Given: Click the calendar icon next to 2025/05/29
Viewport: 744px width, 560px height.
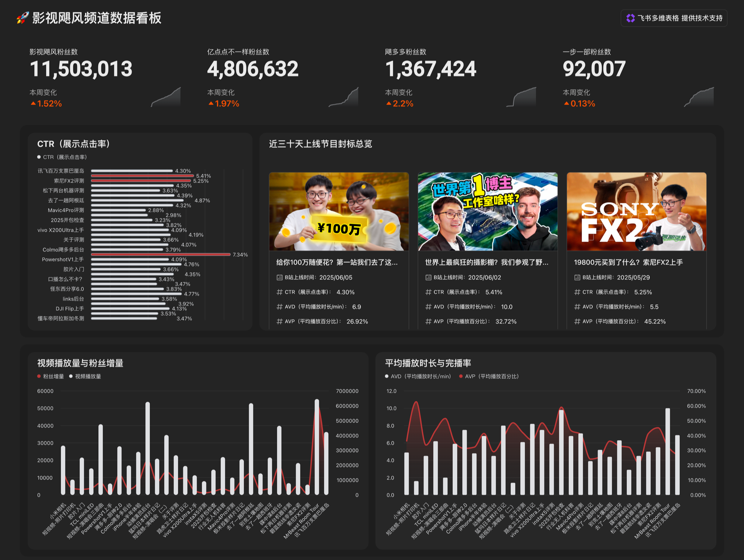Looking at the screenshot, I should pyautogui.click(x=577, y=278).
